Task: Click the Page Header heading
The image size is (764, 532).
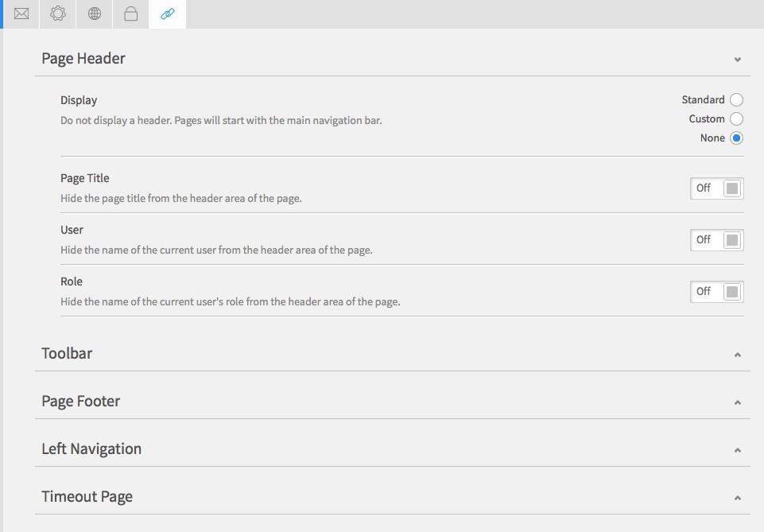Action: (83, 59)
